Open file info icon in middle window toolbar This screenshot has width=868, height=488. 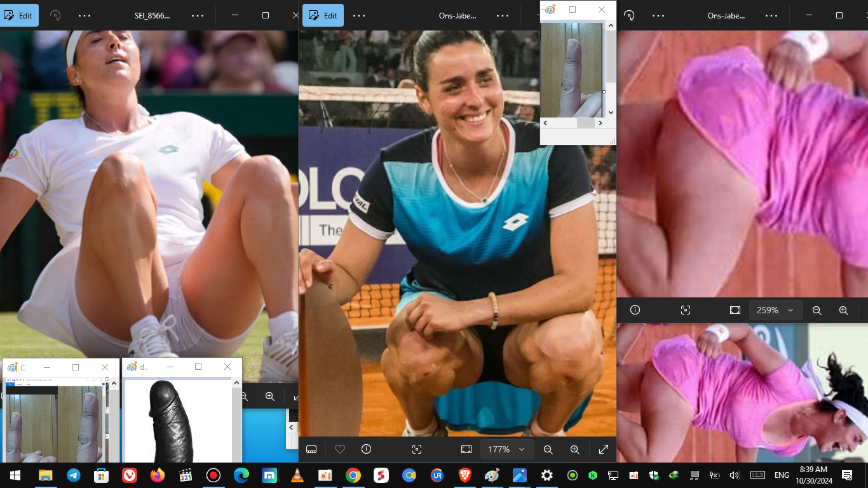[366, 449]
